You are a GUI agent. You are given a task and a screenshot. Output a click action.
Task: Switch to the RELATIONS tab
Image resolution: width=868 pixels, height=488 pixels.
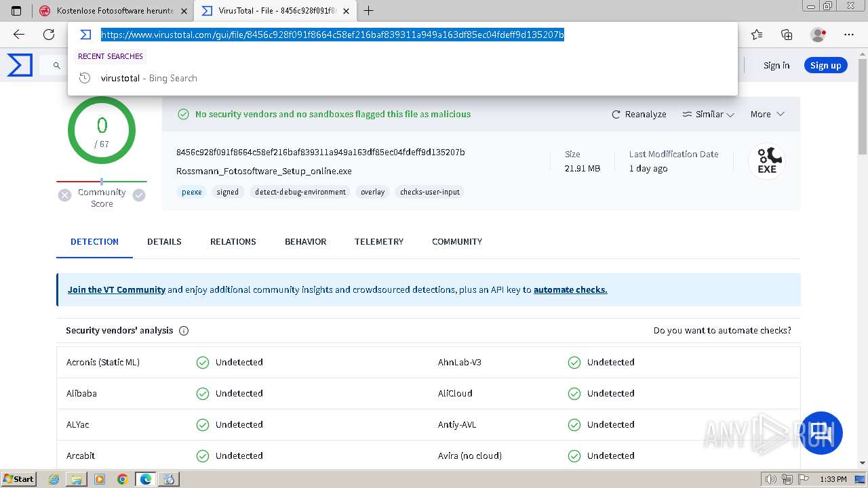tap(233, 242)
